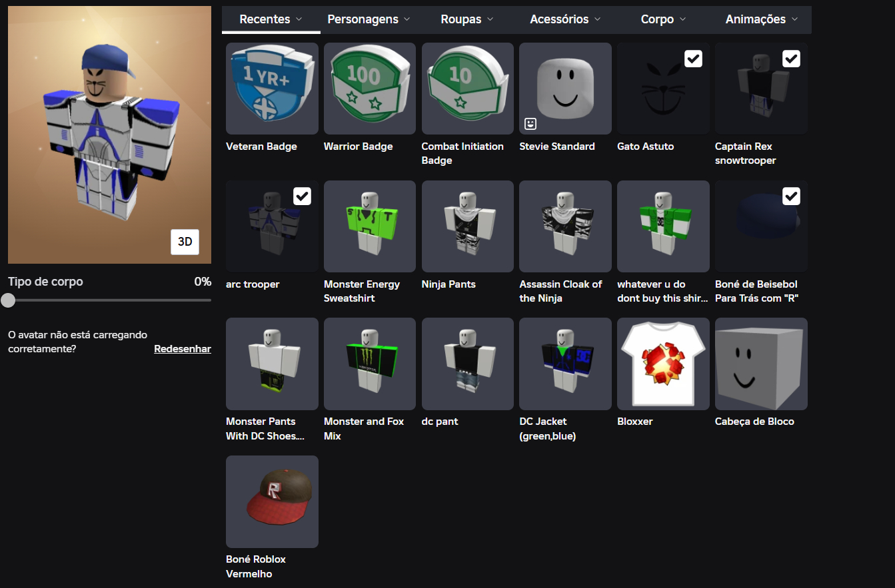The image size is (895, 588).
Task: Equip the Combat Initiation Badge
Action: tap(468, 89)
